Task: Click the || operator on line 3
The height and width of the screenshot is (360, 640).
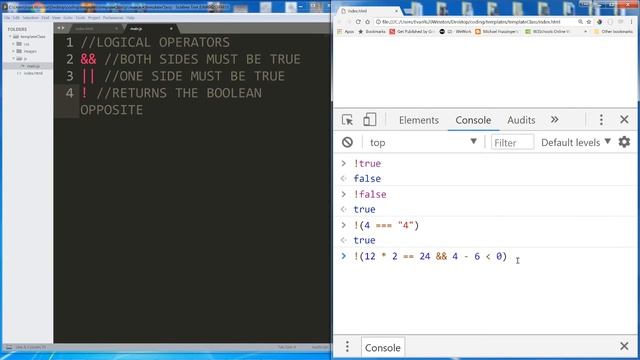Action: click(88, 76)
